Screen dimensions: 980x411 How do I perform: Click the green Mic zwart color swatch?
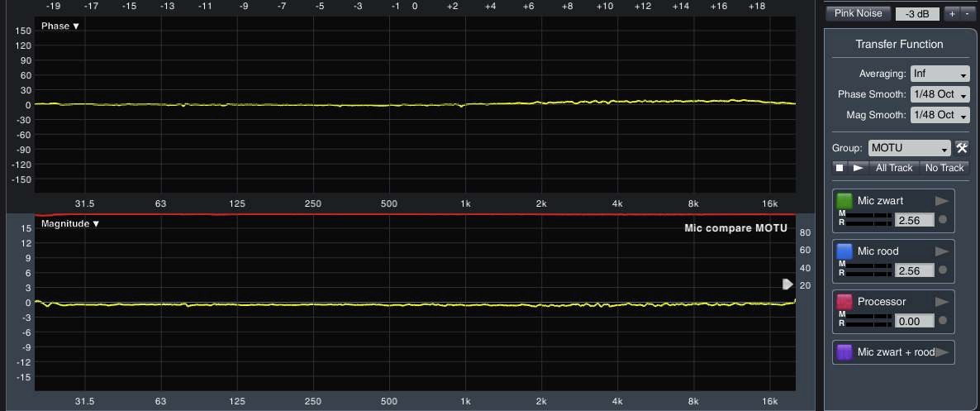coord(844,201)
